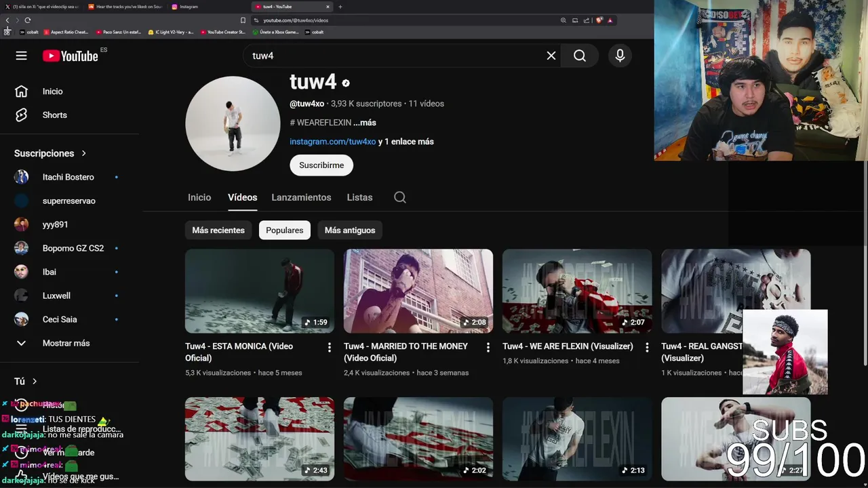Clear the search box with the X
This screenshot has width=868, height=488.
tap(551, 56)
